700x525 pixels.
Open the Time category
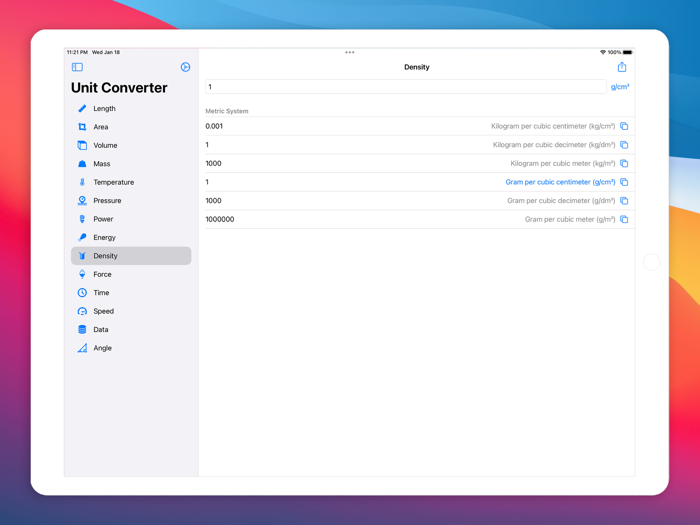[131, 292]
